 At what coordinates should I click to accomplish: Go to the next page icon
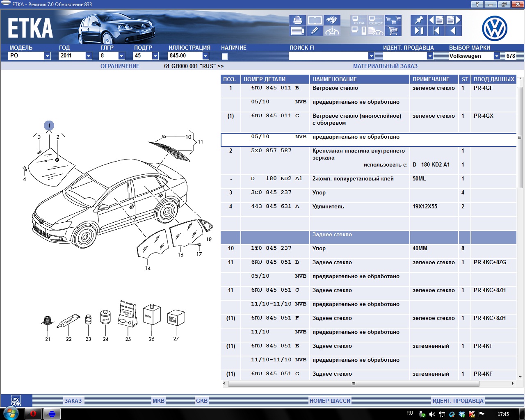[x=453, y=20]
